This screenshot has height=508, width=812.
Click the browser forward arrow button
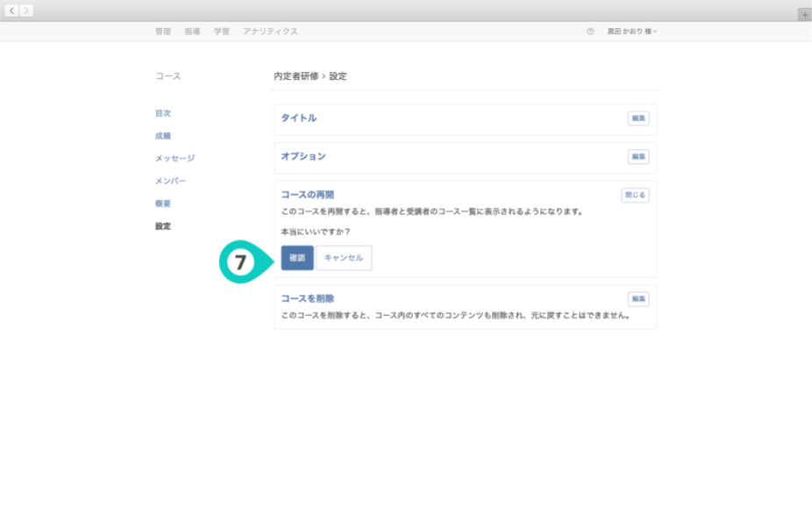click(26, 11)
